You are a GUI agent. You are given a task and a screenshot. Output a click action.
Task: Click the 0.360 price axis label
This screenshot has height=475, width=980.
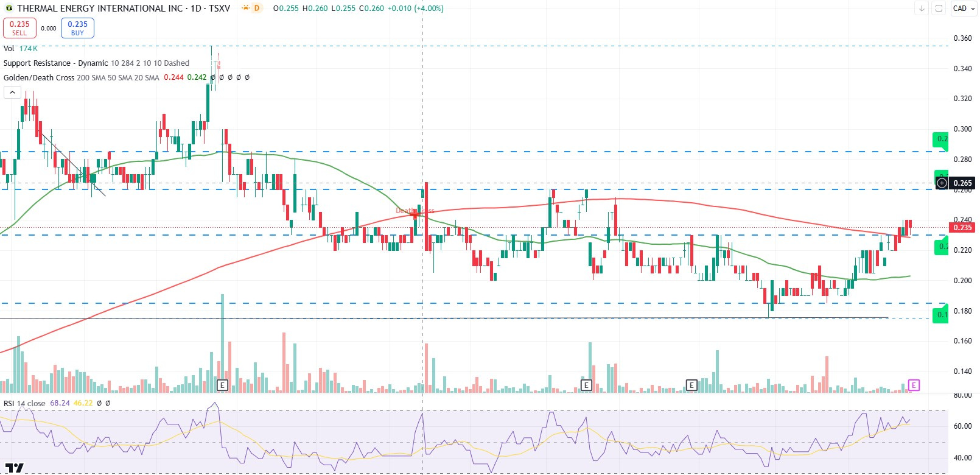(x=962, y=38)
